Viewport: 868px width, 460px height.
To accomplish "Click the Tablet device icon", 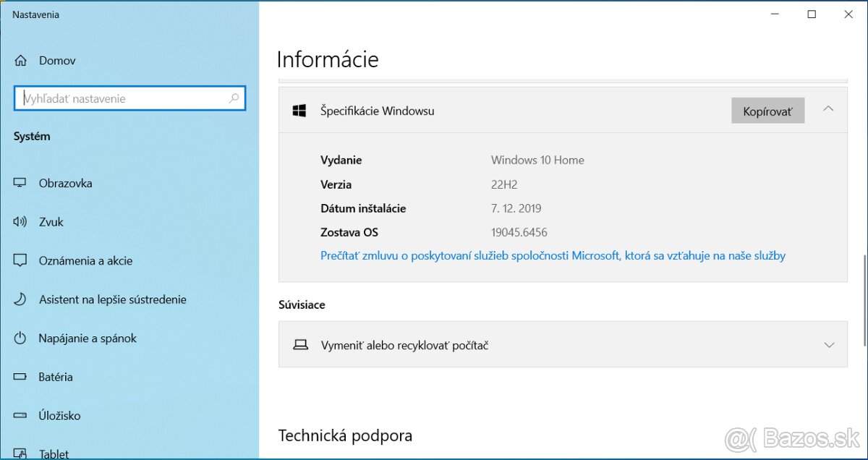I will [x=21, y=452].
